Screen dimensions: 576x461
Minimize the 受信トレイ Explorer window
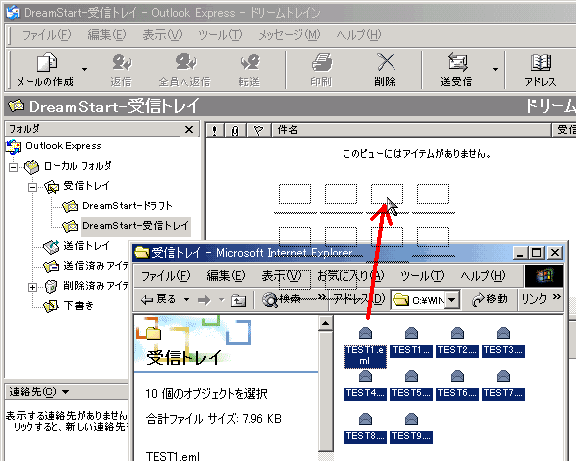click(x=521, y=253)
